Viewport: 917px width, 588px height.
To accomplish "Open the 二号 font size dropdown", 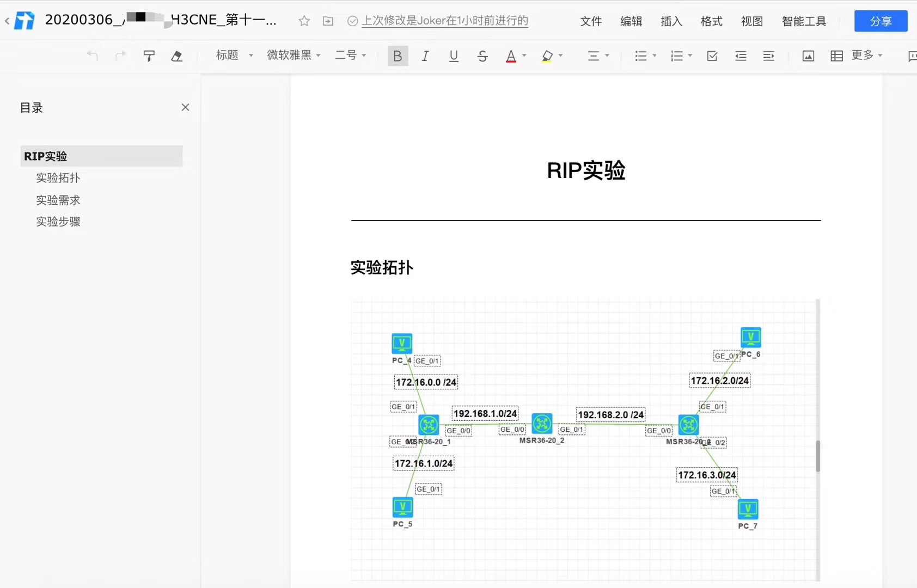I will 350,55.
